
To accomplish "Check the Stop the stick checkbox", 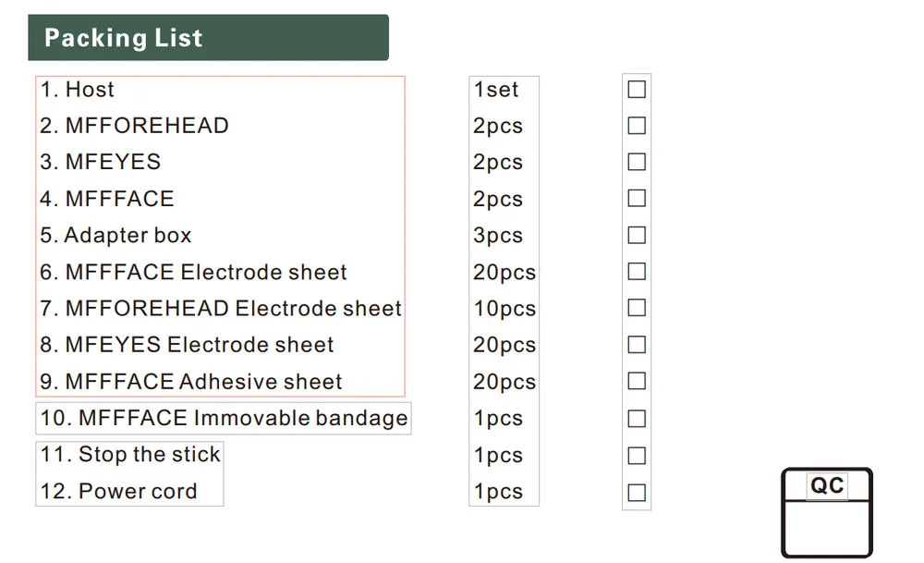I will click(x=637, y=455).
